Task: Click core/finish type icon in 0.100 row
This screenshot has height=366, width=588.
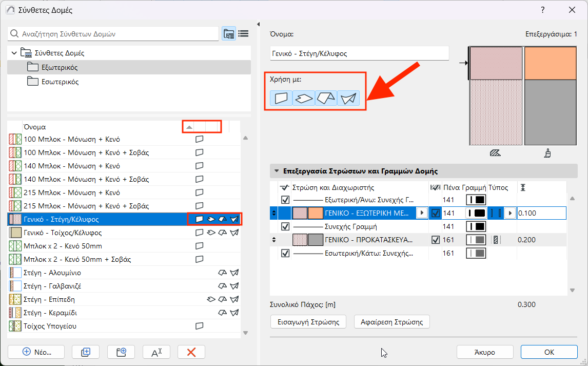Action: tap(496, 213)
